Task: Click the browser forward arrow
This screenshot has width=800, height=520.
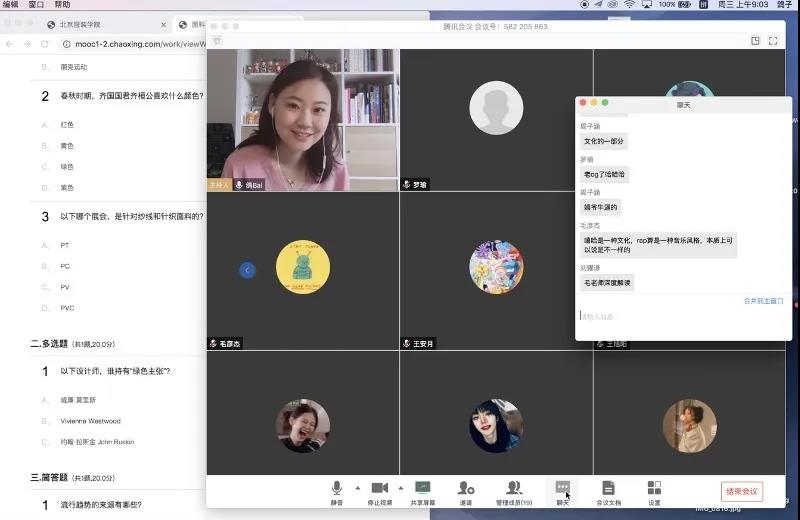Action: coord(27,44)
